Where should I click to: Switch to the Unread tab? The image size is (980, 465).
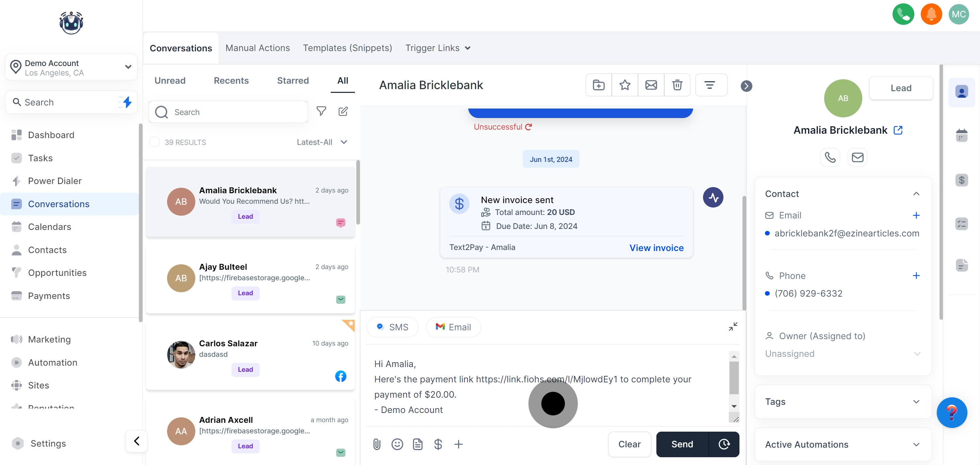click(170, 81)
